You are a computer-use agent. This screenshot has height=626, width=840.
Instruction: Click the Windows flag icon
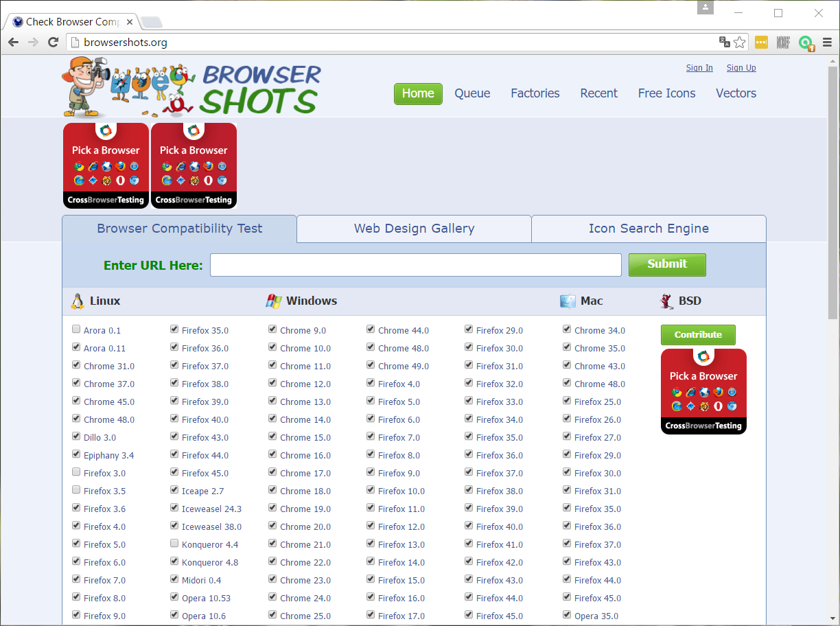pos(274,301)
